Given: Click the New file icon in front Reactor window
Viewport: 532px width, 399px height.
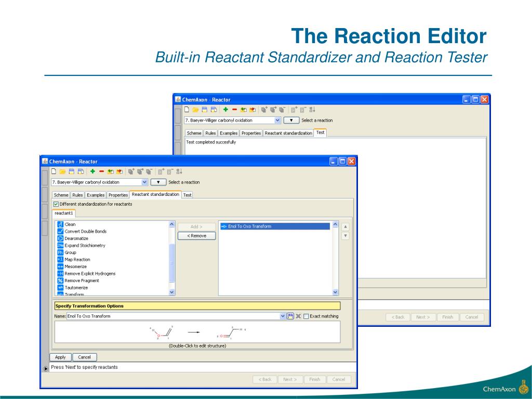Looking at the screenshot, I should [54, 171].
